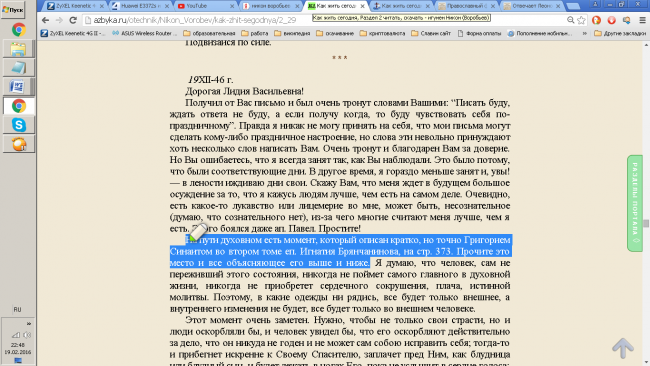Viewport: 650px width, 366px height.
Task: Open the Другие закладки folder
Action: 620,33
